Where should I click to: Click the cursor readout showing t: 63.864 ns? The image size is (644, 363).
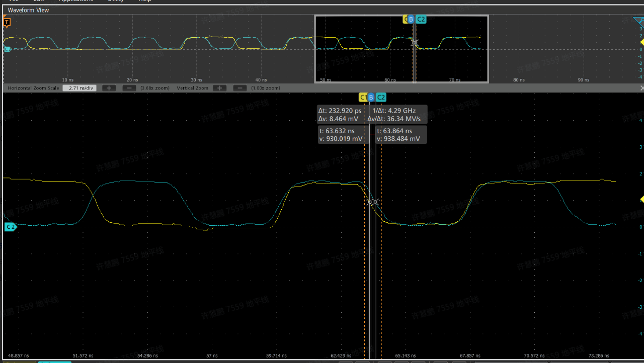pyautogui.click(x=401, y=135)
